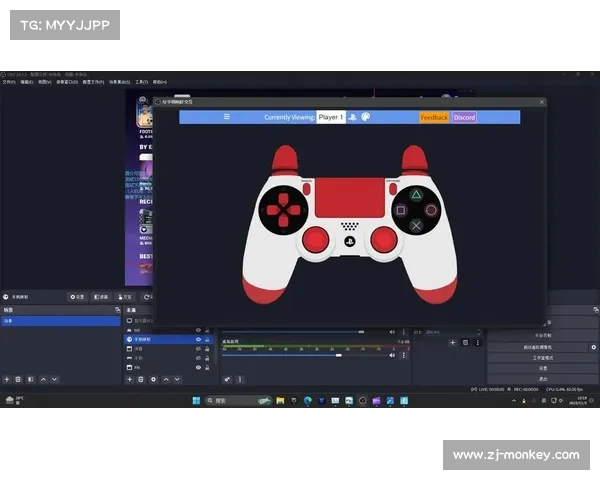
Task: Click the Sources list vertical scrollbar
Action: tap(216, 346)
